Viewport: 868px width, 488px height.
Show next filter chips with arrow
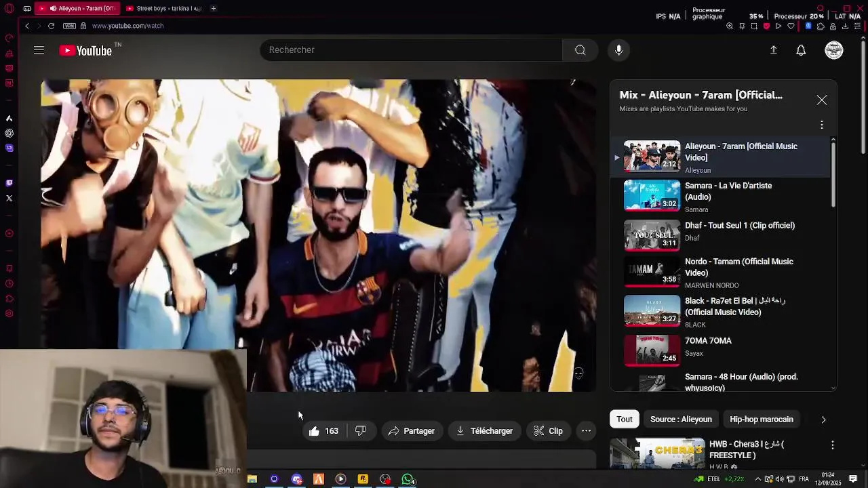[823, 420]
